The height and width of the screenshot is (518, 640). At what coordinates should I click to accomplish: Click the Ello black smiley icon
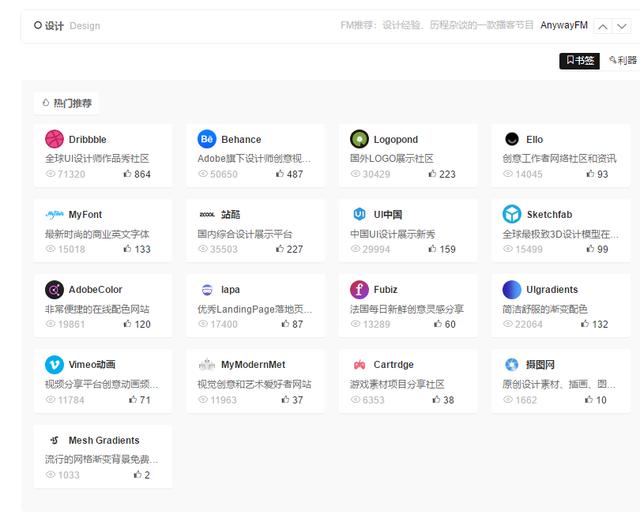[x=512, y=139]
